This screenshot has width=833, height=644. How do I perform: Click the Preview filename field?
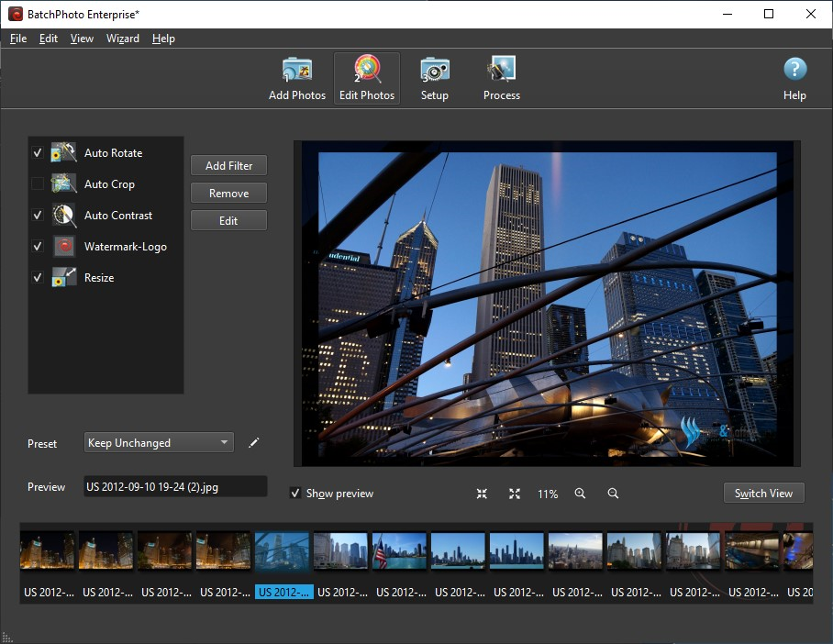(x=174, y=487)
